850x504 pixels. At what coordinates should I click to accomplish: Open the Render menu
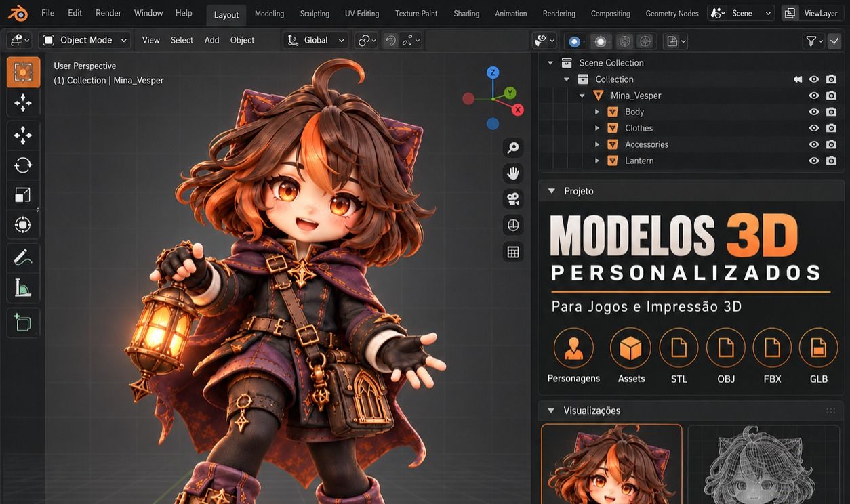[108, 13]
